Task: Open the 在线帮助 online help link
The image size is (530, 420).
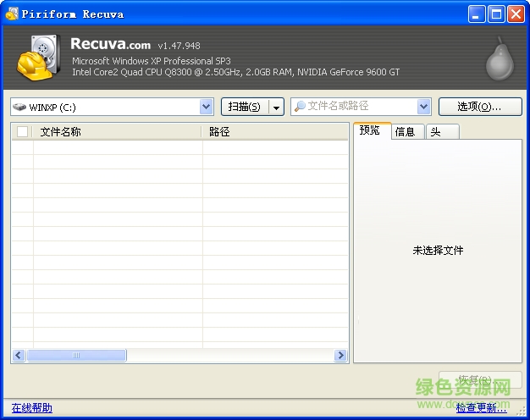Action: coord(31,408)
